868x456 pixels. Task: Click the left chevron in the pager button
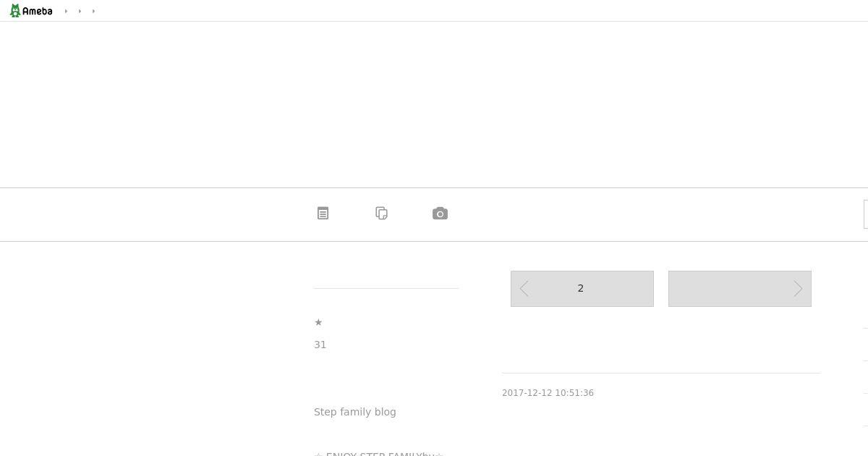(524, 289)
